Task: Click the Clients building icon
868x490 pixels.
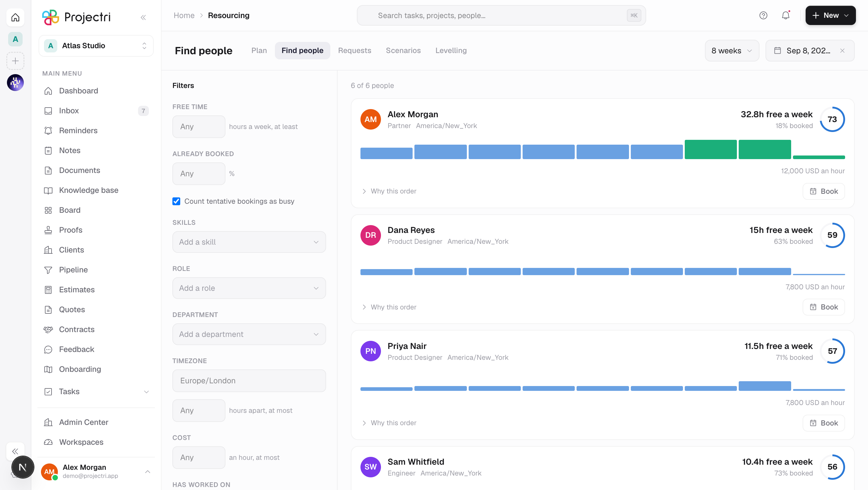Action: (x=48, y=250)
